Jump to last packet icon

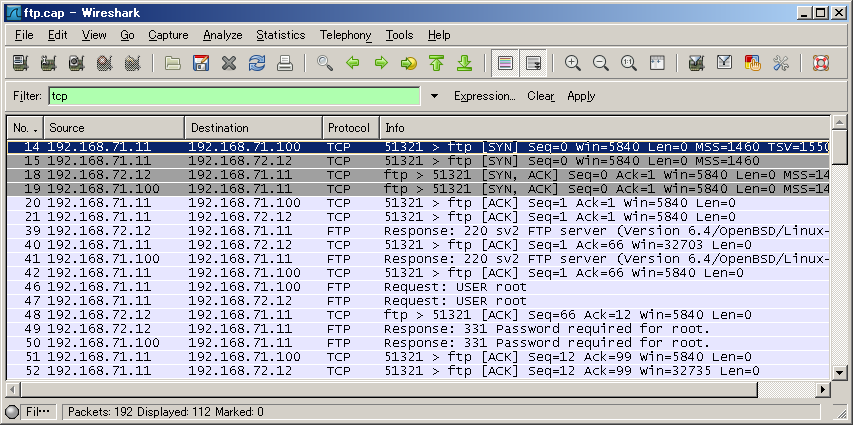click(x=464, y=63)
